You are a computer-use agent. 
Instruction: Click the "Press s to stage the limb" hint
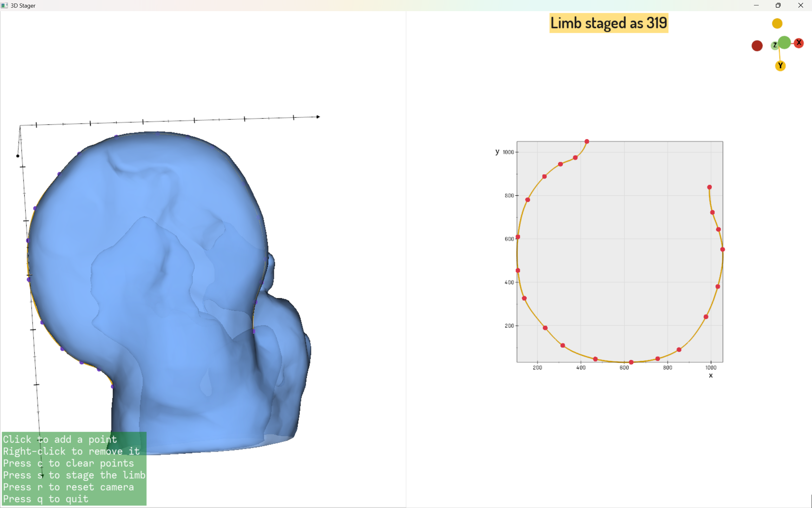click(74, 475)
